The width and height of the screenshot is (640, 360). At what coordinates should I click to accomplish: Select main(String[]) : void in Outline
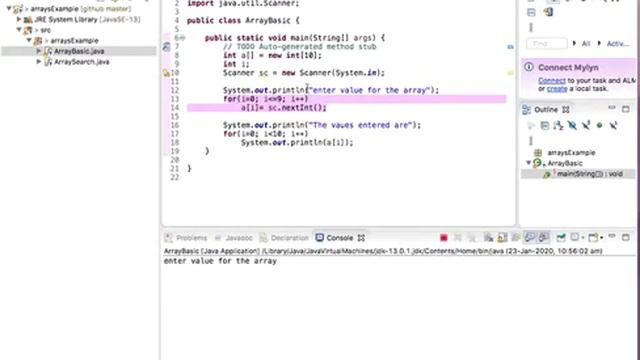click(590, 174)
